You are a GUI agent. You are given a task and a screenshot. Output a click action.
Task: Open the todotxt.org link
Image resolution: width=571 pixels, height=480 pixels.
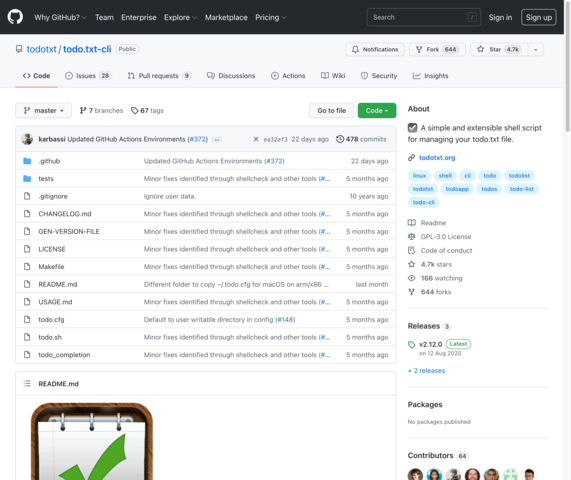(x=437, y=158)
